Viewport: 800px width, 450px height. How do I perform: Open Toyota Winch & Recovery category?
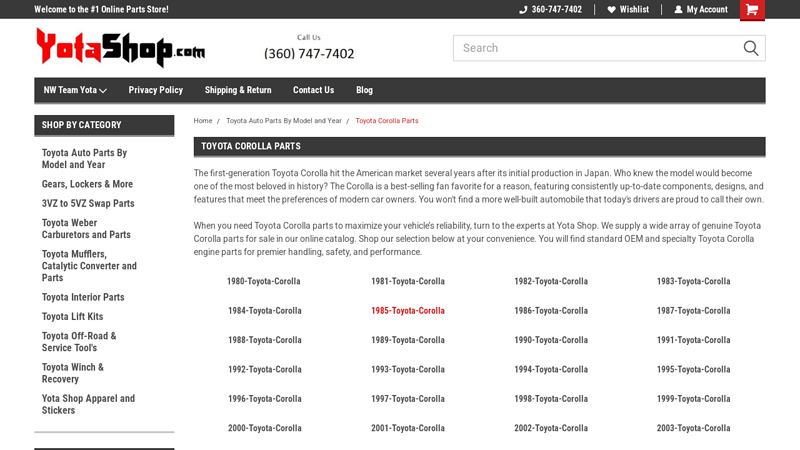pyautogui.click(x=73, y=373)
